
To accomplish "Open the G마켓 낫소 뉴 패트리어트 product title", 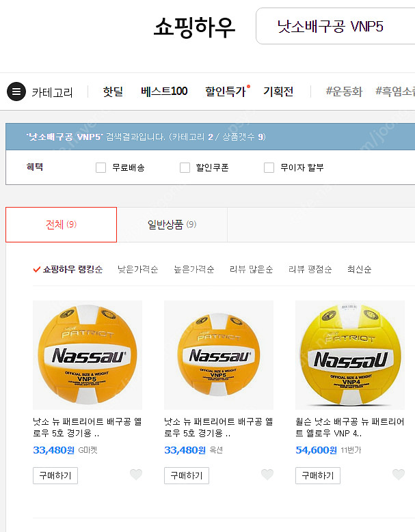I will (88, 428).
